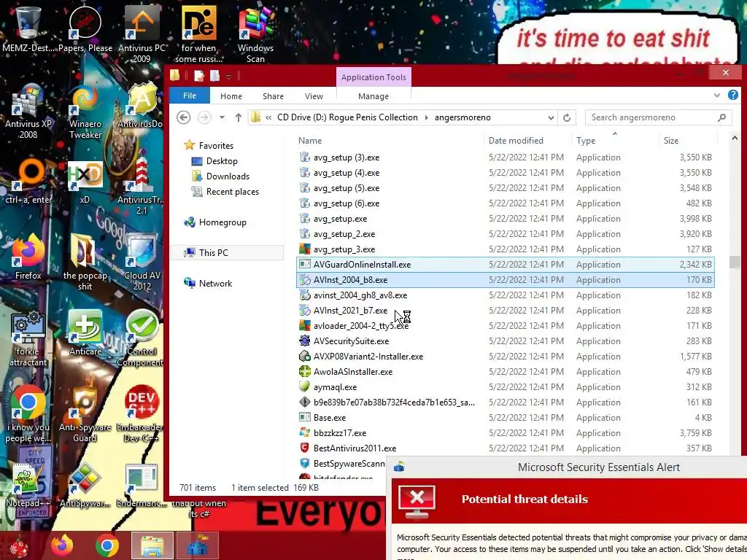
Task: Select Downloads in navigation pane
Action: pyautogui.click(x=228, y=176)
